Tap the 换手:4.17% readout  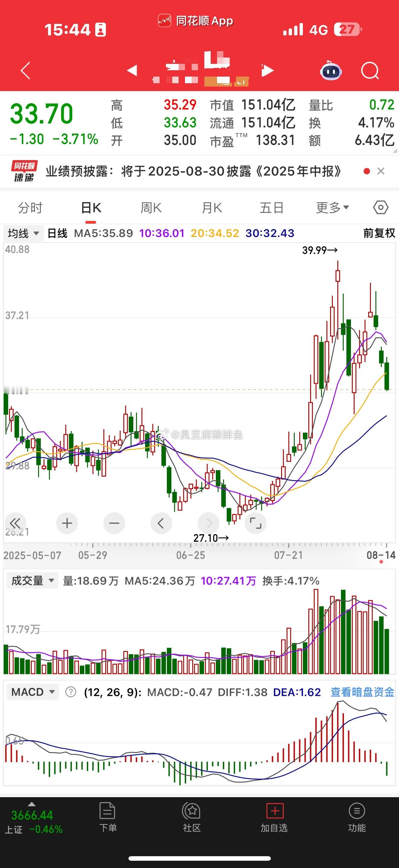(x=291, y=580)
